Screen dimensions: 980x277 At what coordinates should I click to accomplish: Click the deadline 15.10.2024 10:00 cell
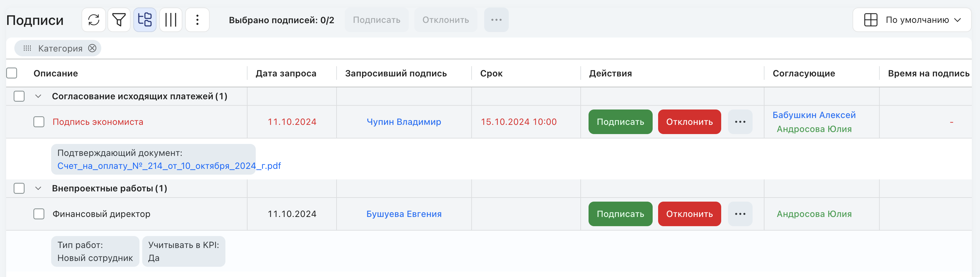click(519, 122)
